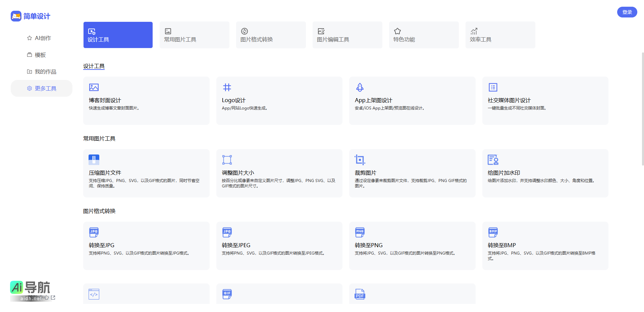This screenshot has height=312, width=644.
Task: Click the 压缩图片文件 archive icon
Action: tap(94, 160)
